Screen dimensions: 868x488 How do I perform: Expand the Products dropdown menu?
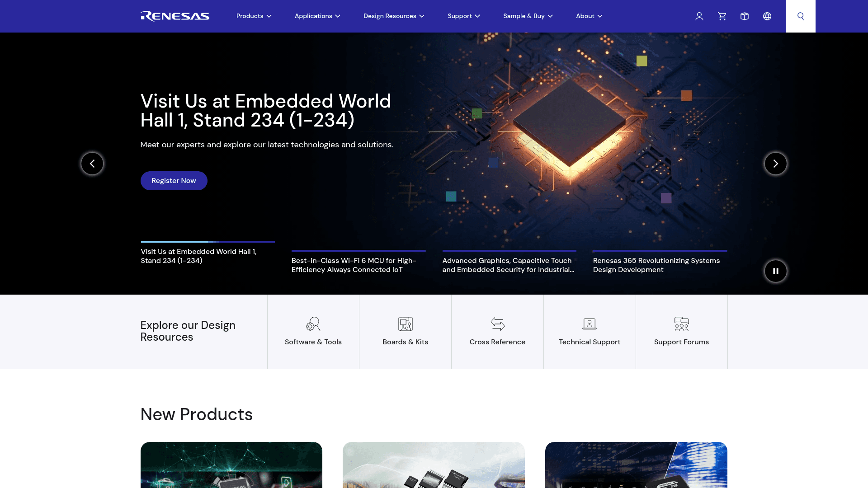254,16
